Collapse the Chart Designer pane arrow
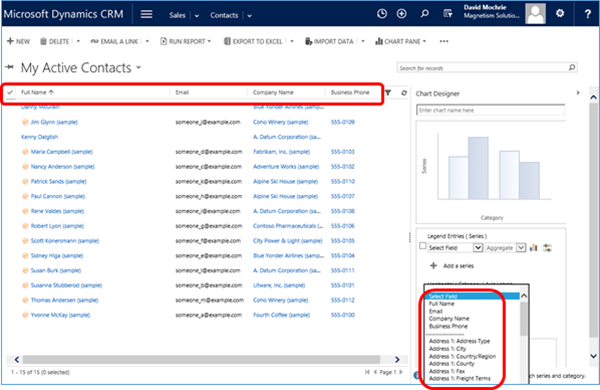The image size is (600, 390). click(578, 93)
